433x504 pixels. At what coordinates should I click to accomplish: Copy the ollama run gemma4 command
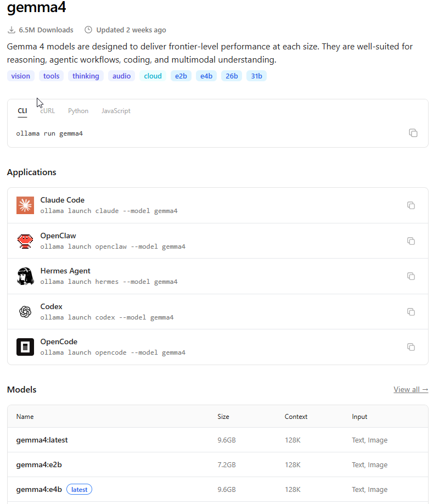(413, 133)
